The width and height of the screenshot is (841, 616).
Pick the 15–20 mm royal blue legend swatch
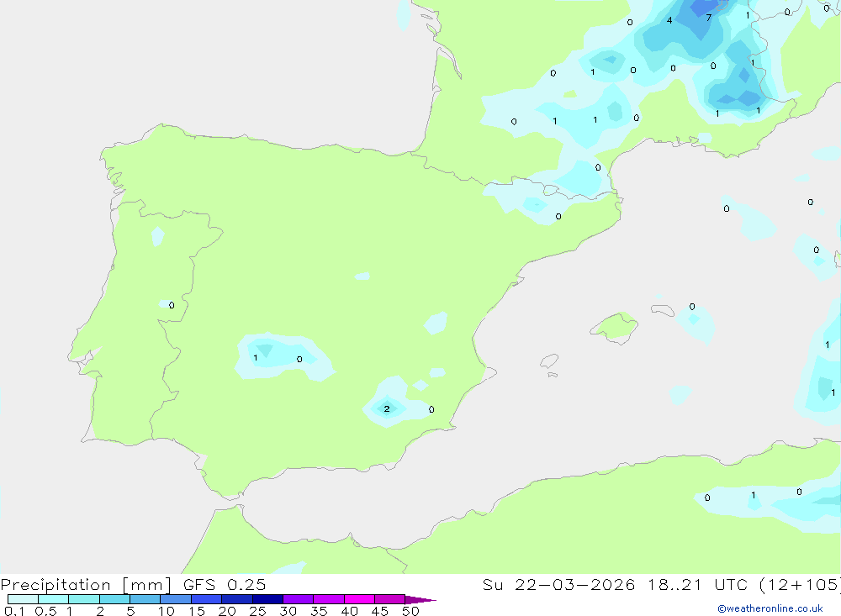point(206,599)
